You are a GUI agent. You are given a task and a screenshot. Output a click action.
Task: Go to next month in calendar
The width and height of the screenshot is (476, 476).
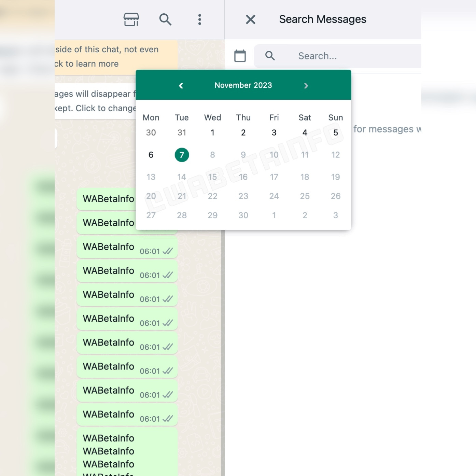pos(306,85)
